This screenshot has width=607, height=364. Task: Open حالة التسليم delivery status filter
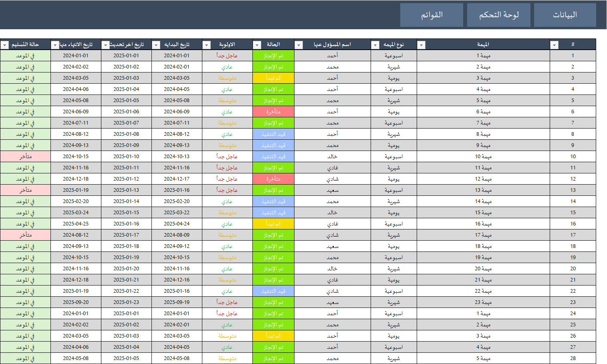click(4, 45)
